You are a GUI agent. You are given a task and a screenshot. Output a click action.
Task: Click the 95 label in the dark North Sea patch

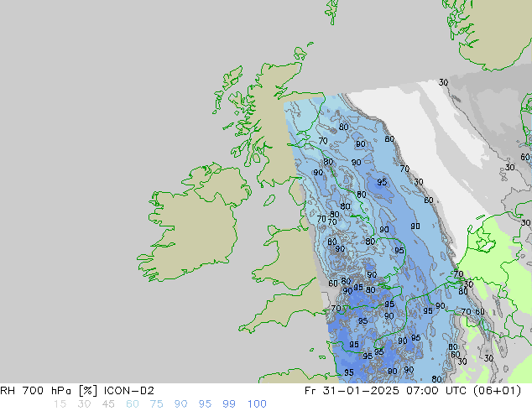click(x=382, y=182)
